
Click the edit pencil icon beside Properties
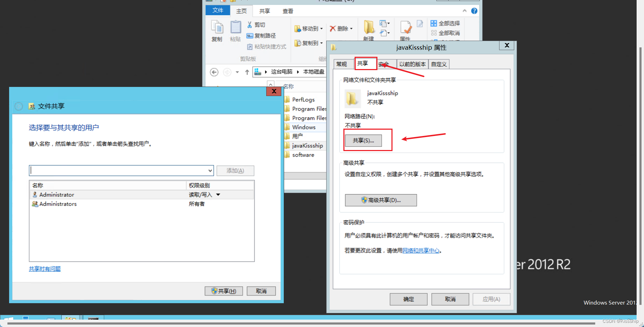[420, 23]
